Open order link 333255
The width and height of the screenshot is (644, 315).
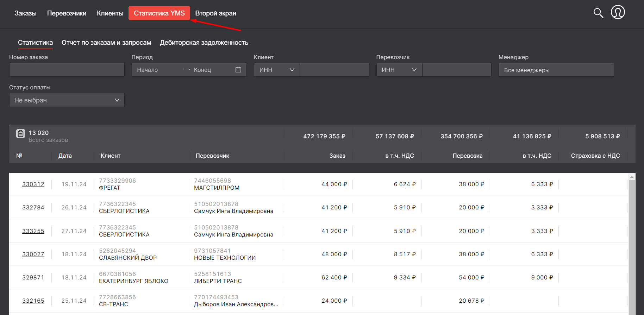(33, 231)
